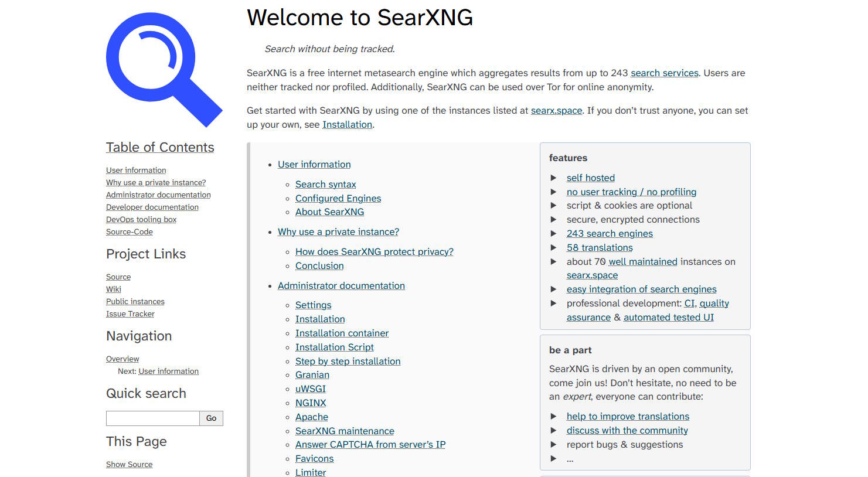Open self hosted feature link

click(x=591, y=178)
